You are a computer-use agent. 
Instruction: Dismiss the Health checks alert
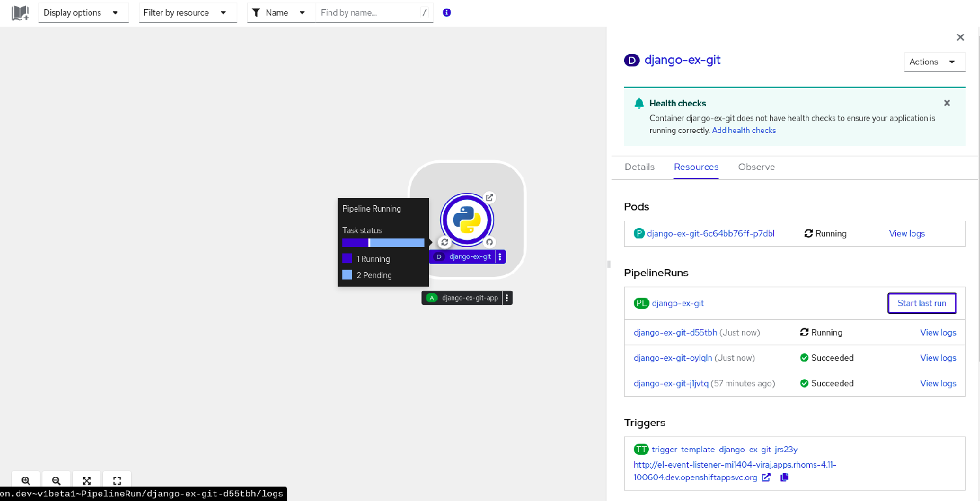tap(947, 103)
